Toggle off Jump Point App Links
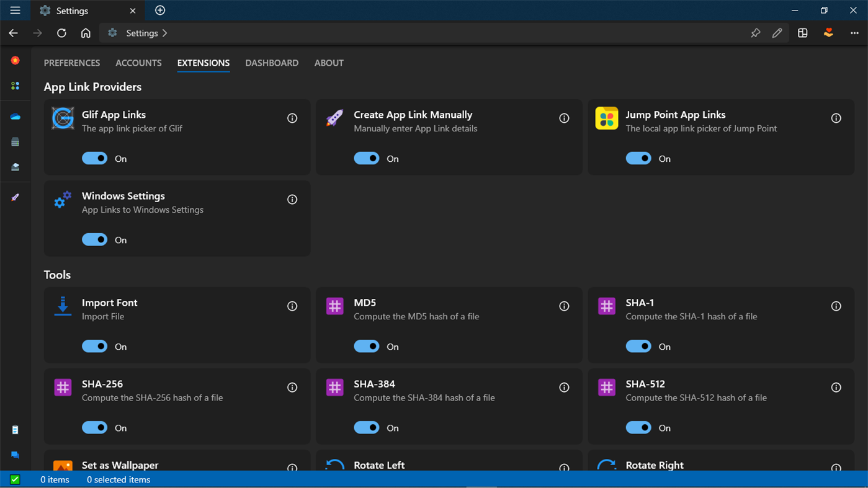The image size is (868, 488). (x=638, y=159)
